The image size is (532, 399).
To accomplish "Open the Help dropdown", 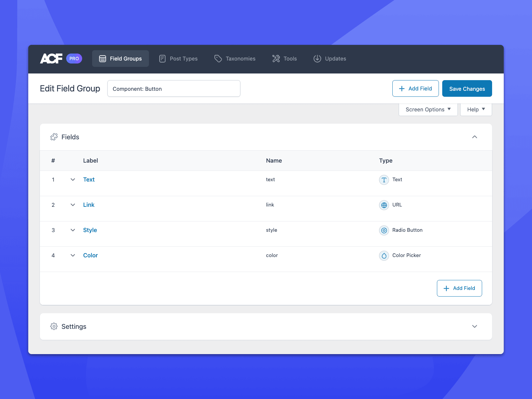I will (x=476, y=109).
